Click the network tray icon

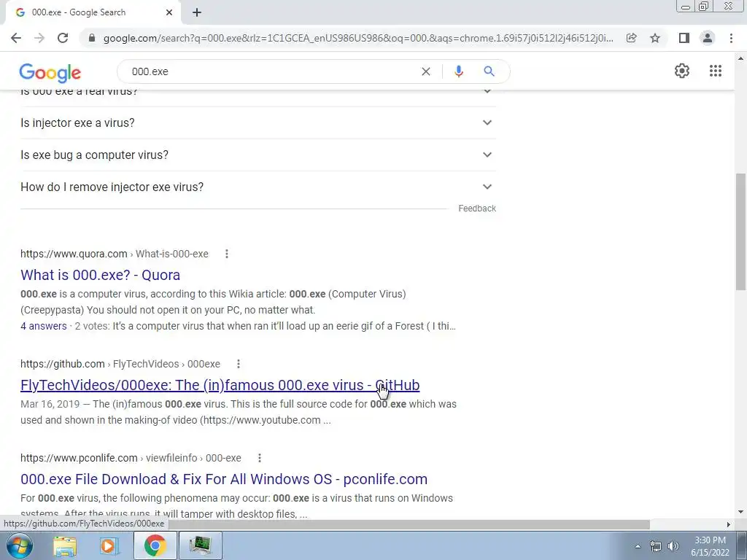pyautogui.click(x=656, y=546)
